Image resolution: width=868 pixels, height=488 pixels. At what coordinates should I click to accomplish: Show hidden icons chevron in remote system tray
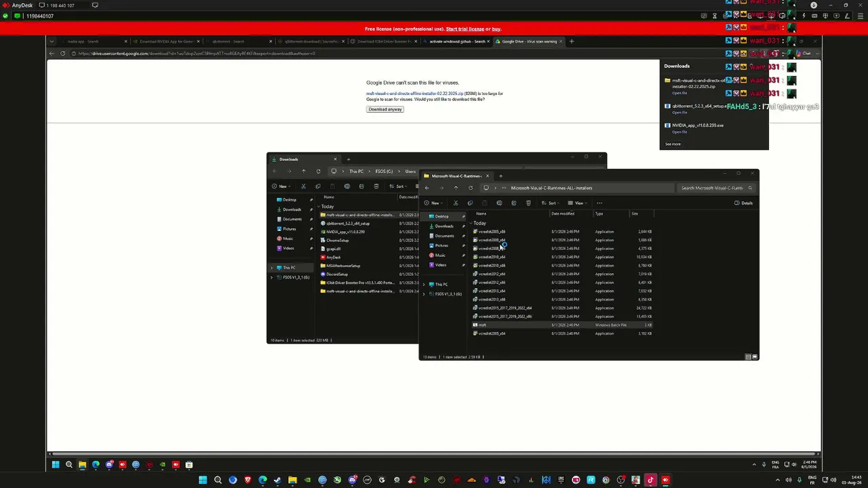coord(754,465)
